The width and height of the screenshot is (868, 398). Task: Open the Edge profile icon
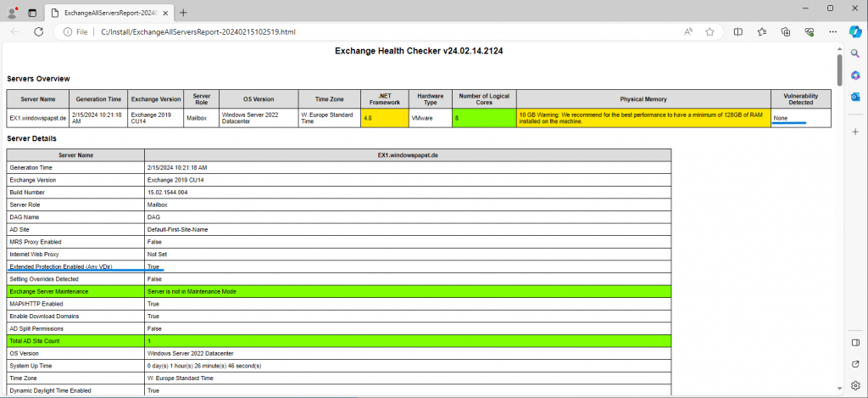(12, 12)
